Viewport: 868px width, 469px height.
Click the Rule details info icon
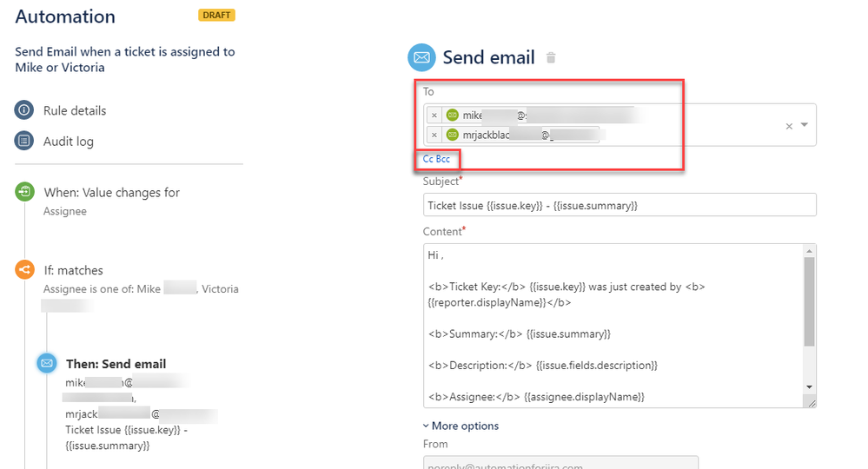point(23,110)
